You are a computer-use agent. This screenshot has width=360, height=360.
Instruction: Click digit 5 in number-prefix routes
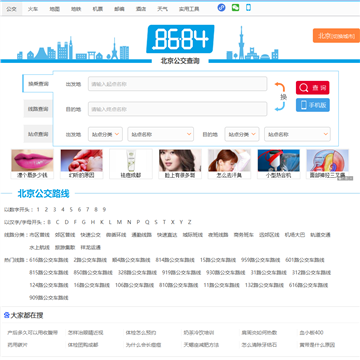(x=71, y=210)
